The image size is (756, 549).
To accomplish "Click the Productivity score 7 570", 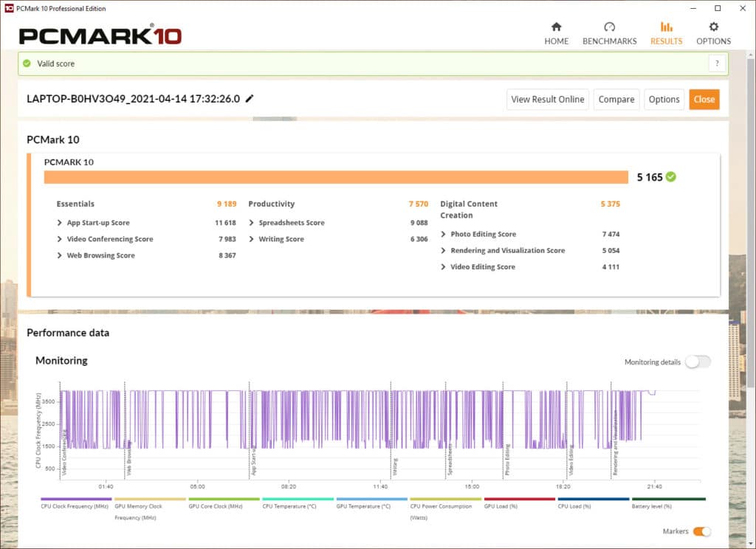I will 419,204.
